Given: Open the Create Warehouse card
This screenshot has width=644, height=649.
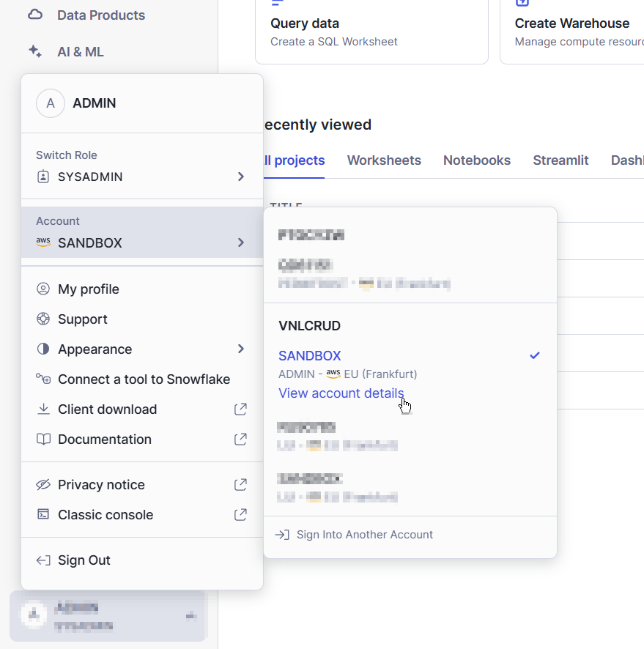Looking at the screenshot, I should 572,32.
